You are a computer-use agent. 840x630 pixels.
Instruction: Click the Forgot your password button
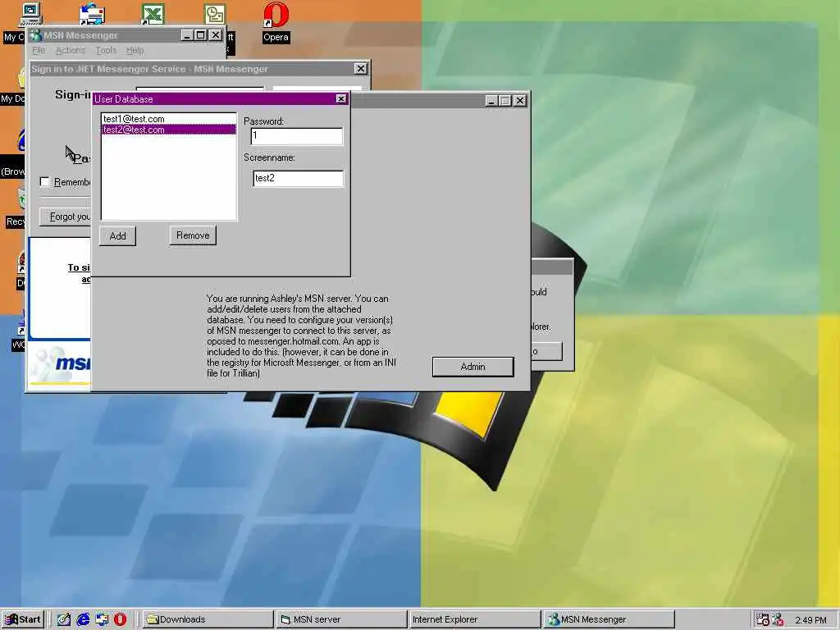click(x=66, y=217)
